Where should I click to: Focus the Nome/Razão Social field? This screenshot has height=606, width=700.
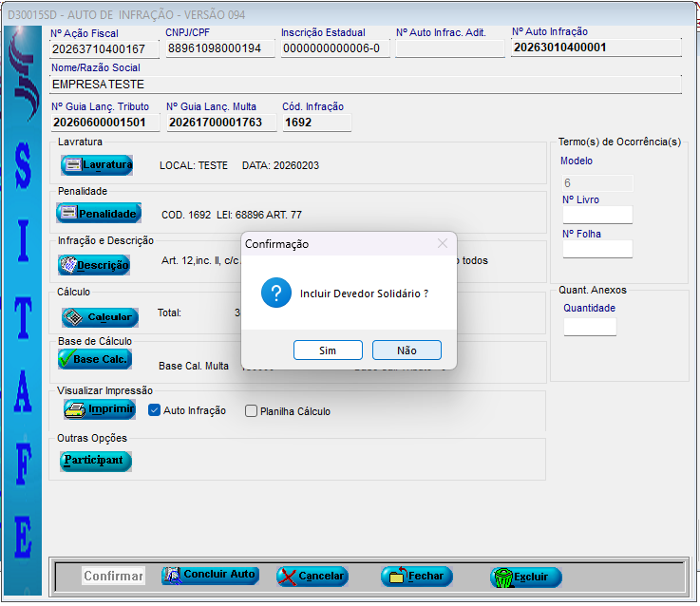(x=366, y=85)
